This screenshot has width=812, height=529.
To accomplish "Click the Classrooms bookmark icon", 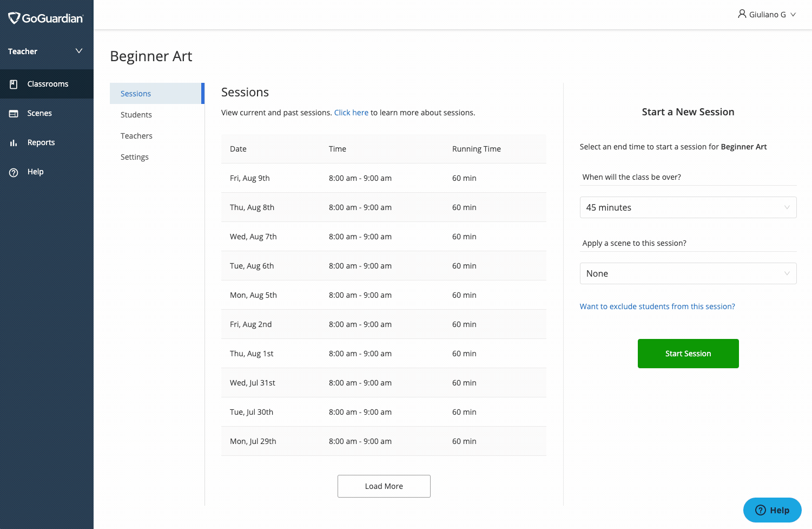I will pos(14,84).
